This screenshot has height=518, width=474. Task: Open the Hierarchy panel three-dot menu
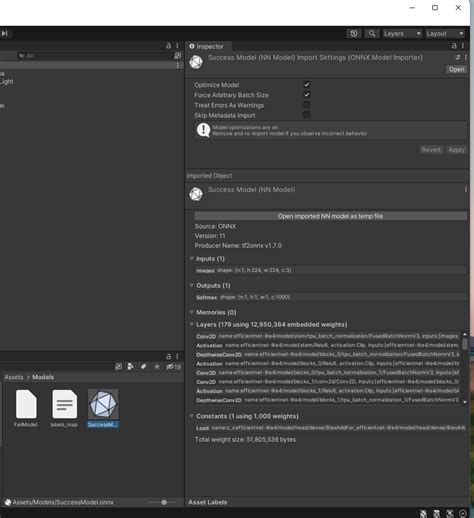[x=177, y=46]
